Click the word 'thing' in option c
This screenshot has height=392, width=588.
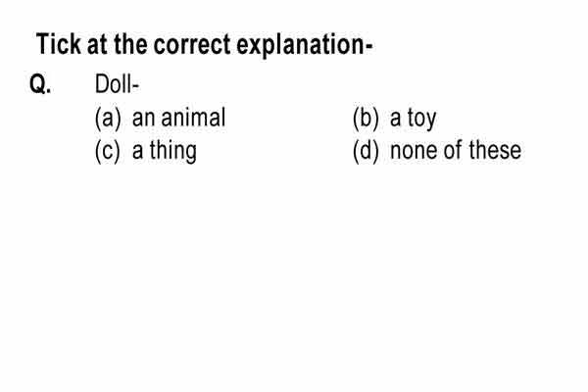(x=173, y=152)
